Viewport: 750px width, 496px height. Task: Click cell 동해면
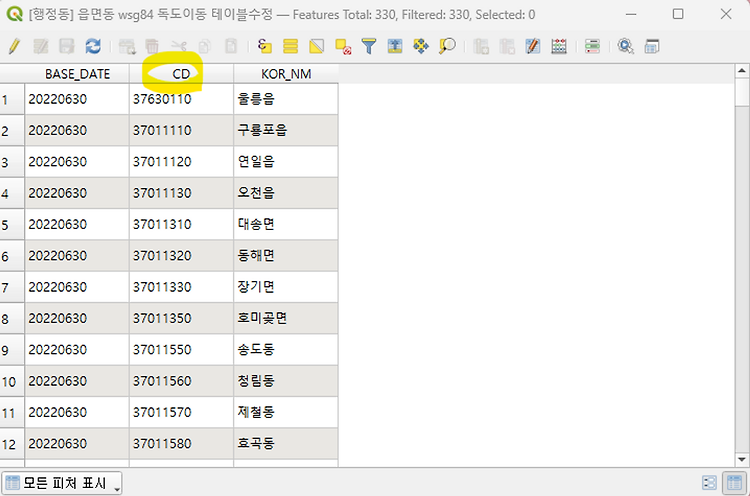tap(286, 255)
